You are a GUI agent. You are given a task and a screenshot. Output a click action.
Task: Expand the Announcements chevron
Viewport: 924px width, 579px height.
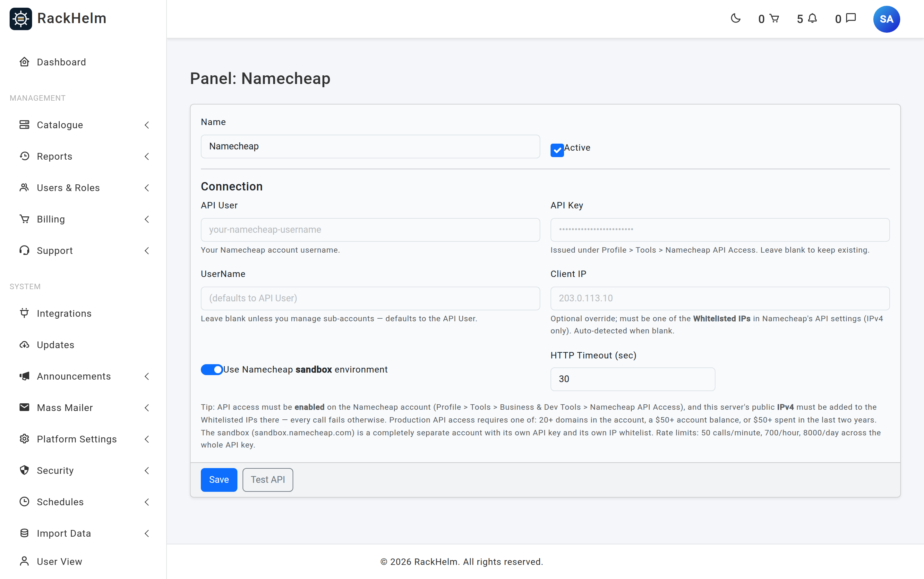[x=147, y=376]
